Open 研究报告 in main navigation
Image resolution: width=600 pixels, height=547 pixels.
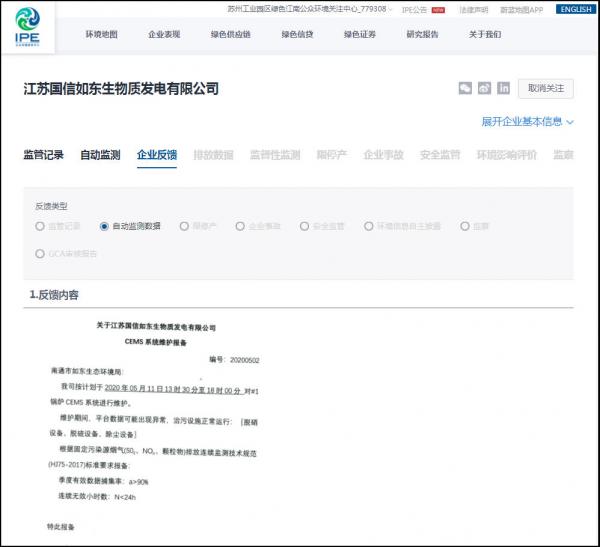[422, 34]
